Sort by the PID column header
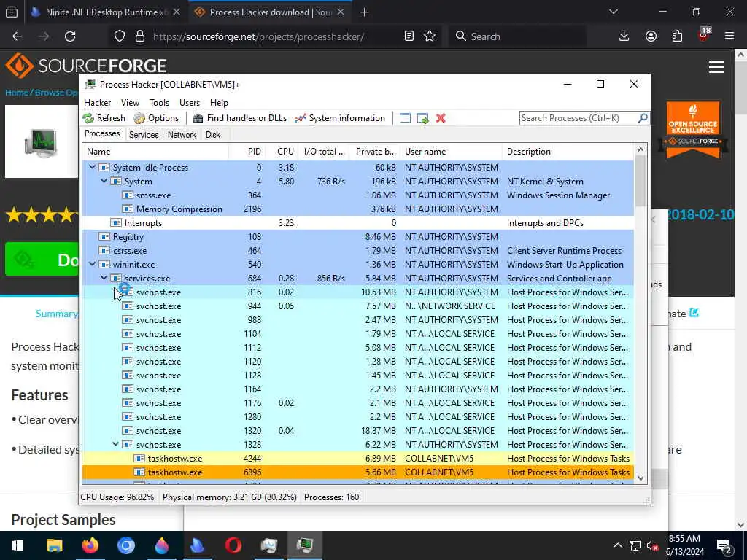This screenshot has height=560, width=747. click(247, 152)
